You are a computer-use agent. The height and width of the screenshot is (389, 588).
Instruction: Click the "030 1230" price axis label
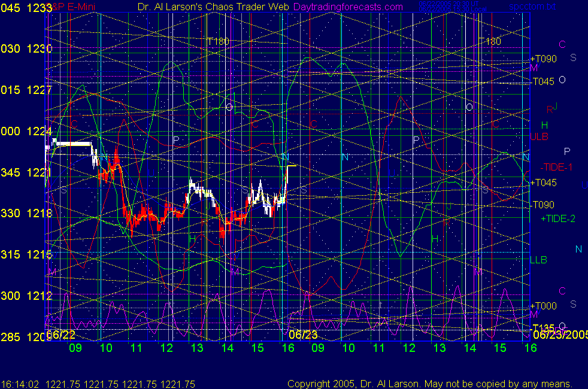tap(26, 48)
